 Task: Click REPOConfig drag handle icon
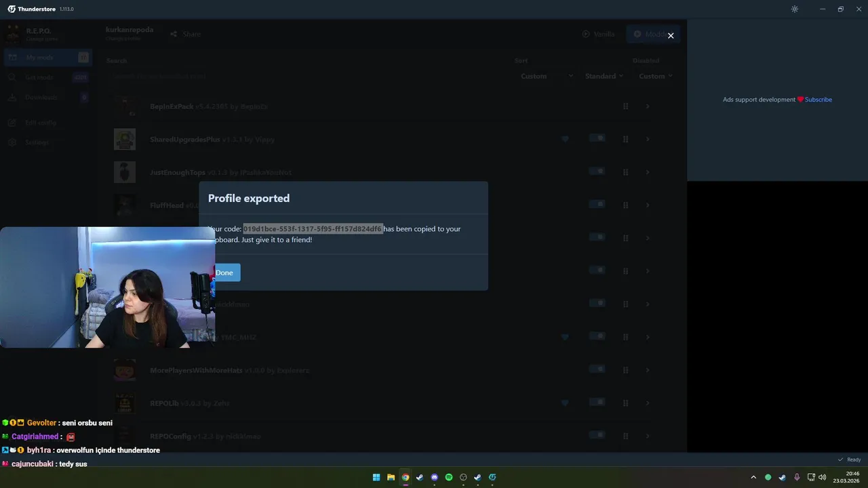[626, 436]
